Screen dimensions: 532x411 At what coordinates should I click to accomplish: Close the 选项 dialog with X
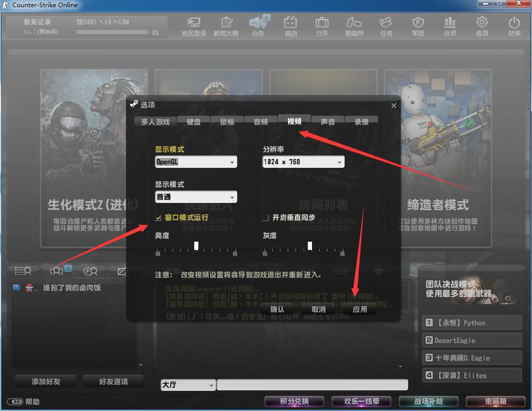[394, 105]
